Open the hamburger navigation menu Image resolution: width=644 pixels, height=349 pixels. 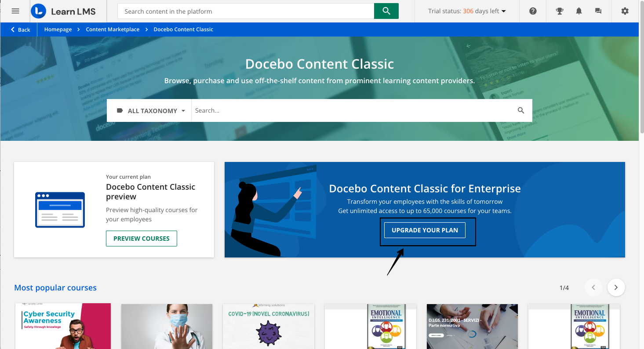pyautogui.click(x=15, y=11)
